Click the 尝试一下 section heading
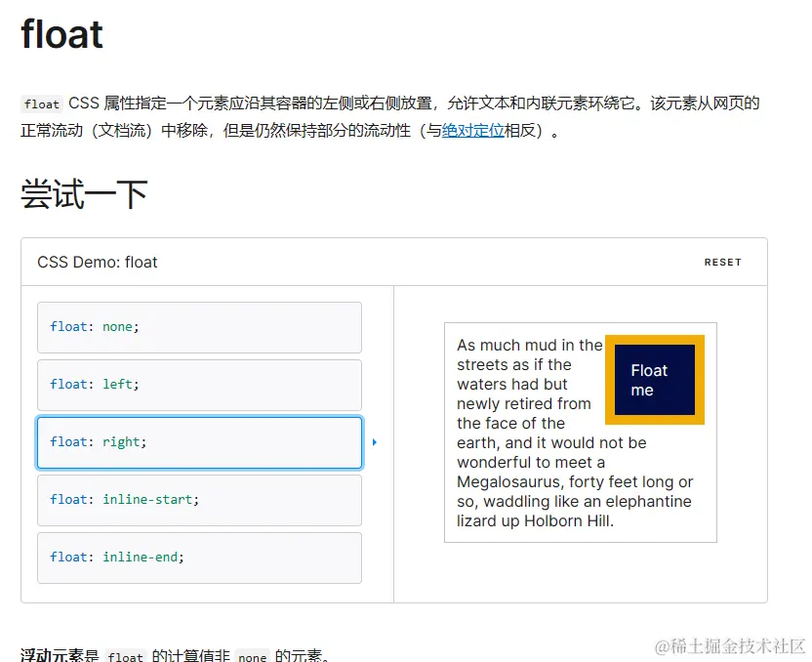 point(83,194)
